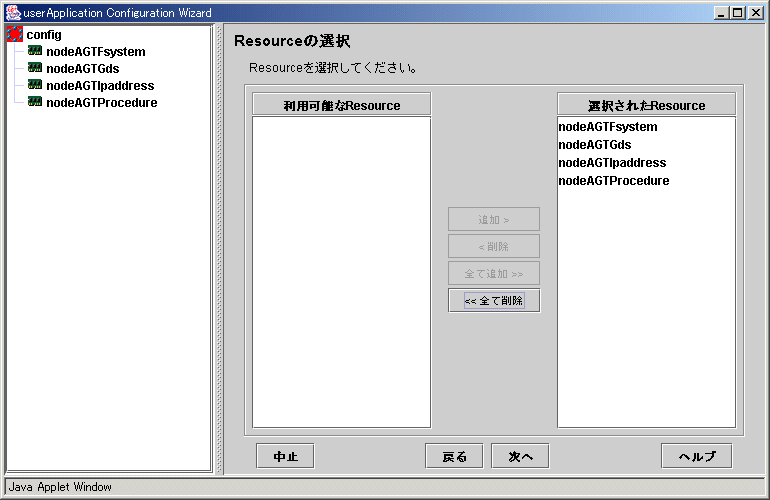Click the 追加 > button
Screen dimensions: 770x500
(x=494, y=219)
